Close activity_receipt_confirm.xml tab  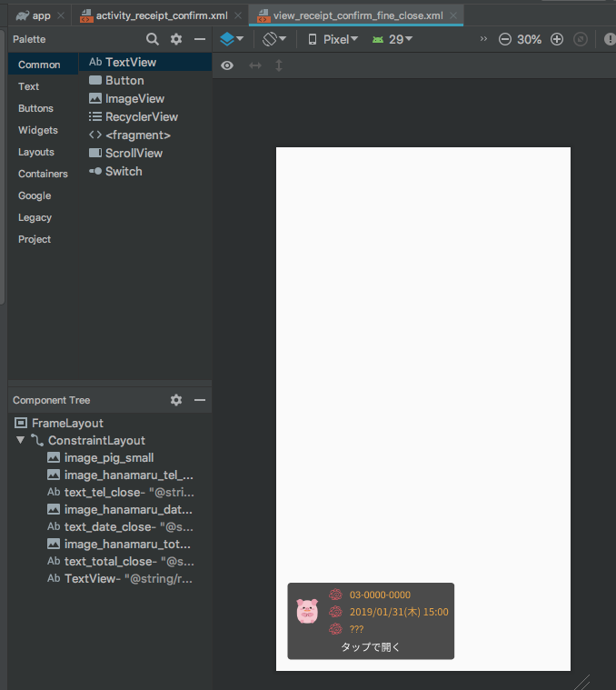coord(238,15)
